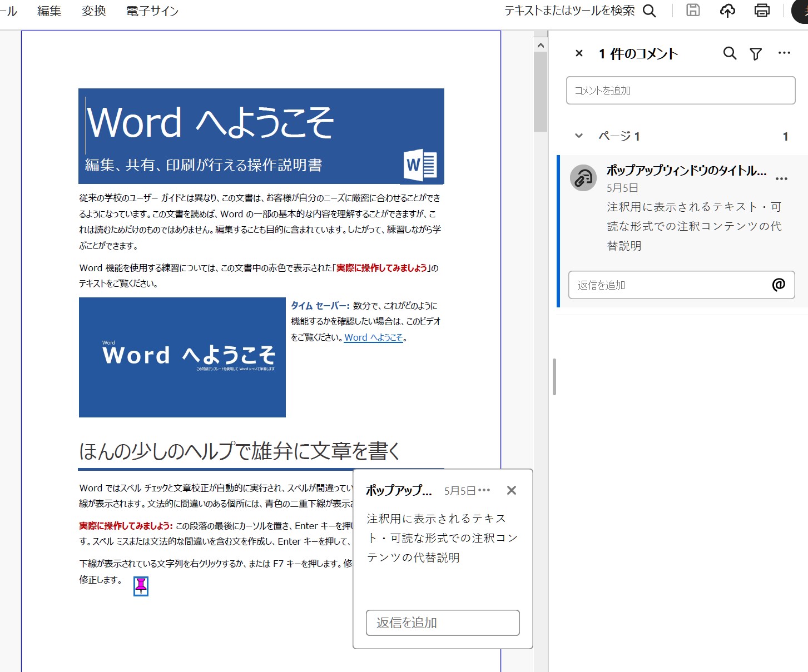Screen dimensions: 808x672
Task: Click the panel resize handle divider grip
Action: pyautogui.click(x=554, y=377)
